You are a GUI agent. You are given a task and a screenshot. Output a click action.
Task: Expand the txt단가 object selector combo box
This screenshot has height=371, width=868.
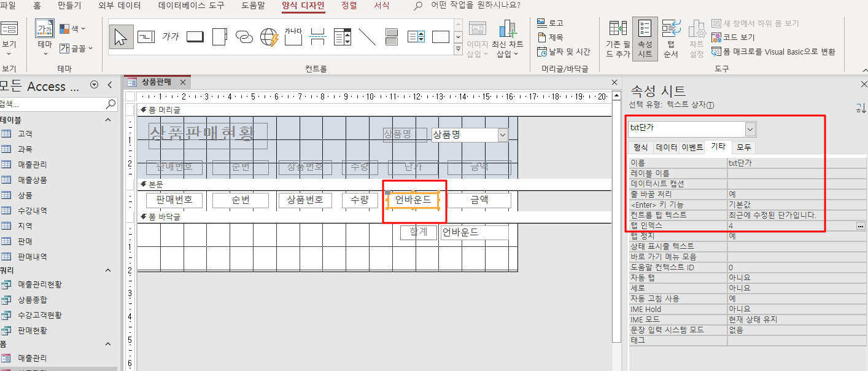pyautogui.click(x=750, y=129)
